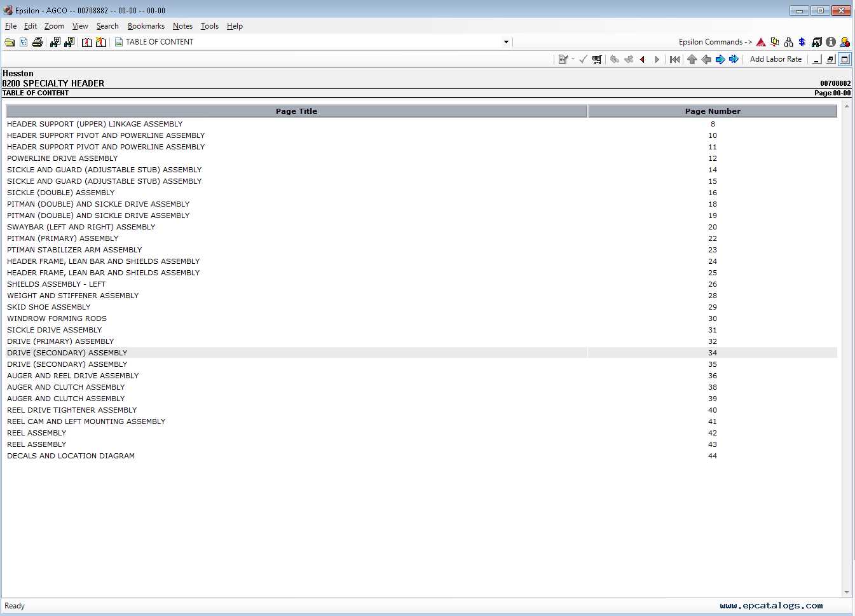Click the blue double right arrow icon
855x616 pixels.
[734, 59]
